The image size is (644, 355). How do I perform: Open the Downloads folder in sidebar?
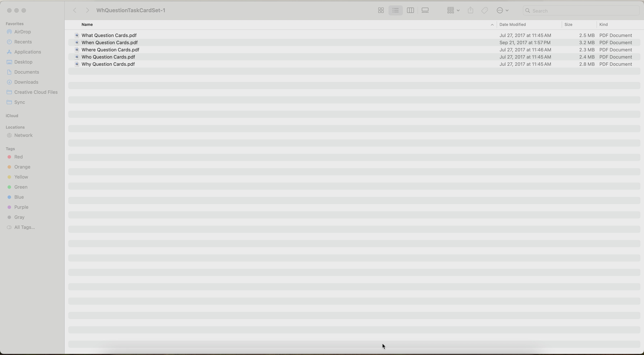pos(26,82)
